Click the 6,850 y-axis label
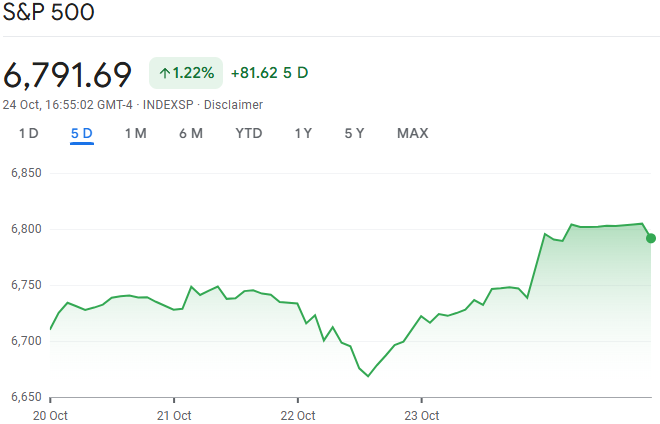The height and width of the screenshot is (424, 660). pos(26,173)
